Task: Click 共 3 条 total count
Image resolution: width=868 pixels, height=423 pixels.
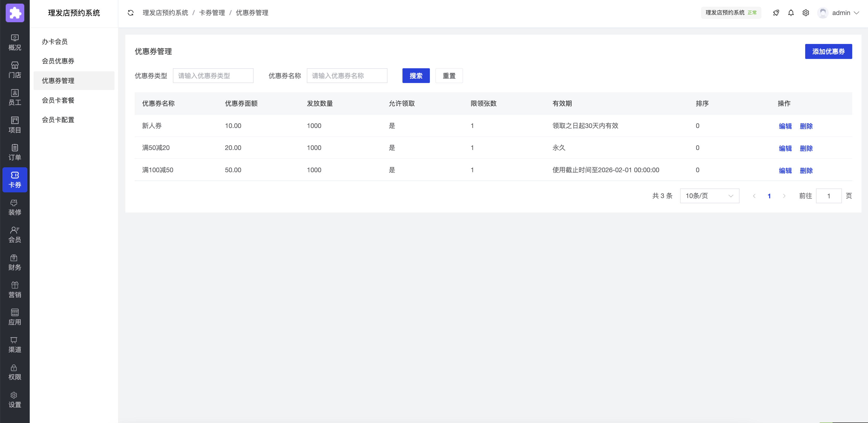Action: click(662, 196)
